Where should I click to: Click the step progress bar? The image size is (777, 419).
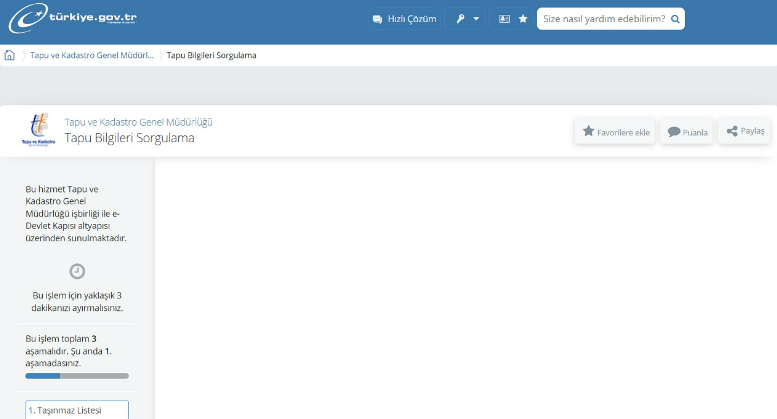pos(77,376)
